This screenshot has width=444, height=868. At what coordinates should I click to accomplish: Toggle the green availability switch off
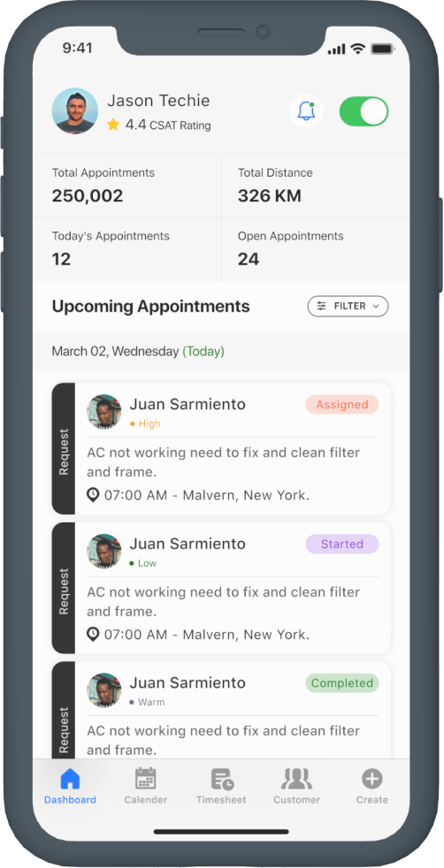point(364,111)
